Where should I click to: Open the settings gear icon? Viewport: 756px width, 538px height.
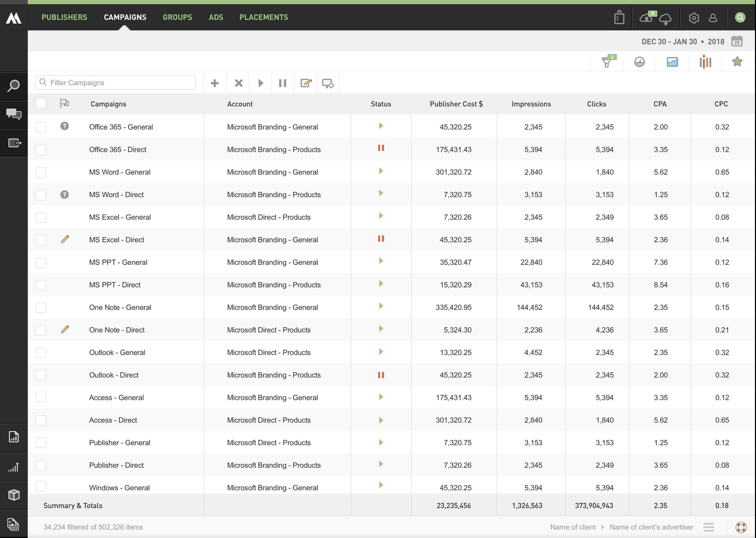click(x=694, y=18)
